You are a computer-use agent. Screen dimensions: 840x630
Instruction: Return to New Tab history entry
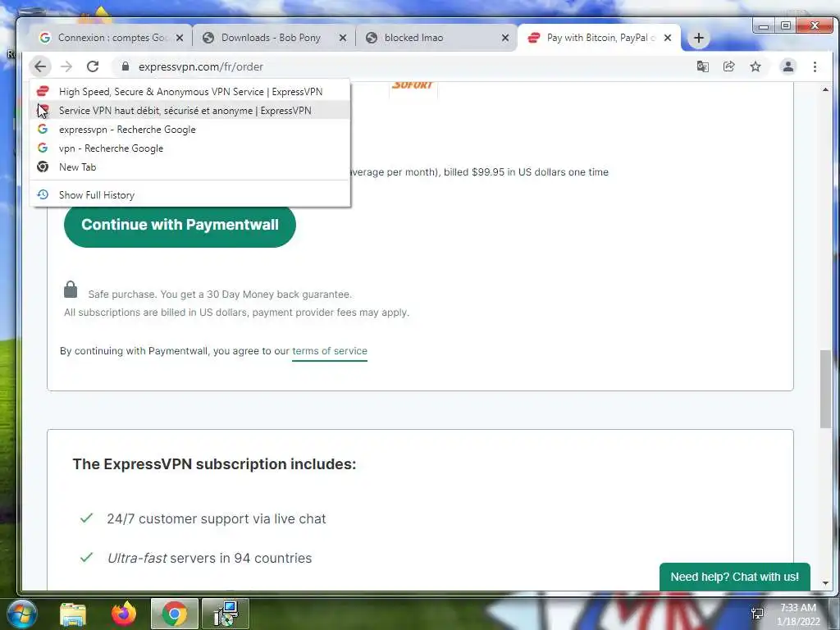[190, 167]
